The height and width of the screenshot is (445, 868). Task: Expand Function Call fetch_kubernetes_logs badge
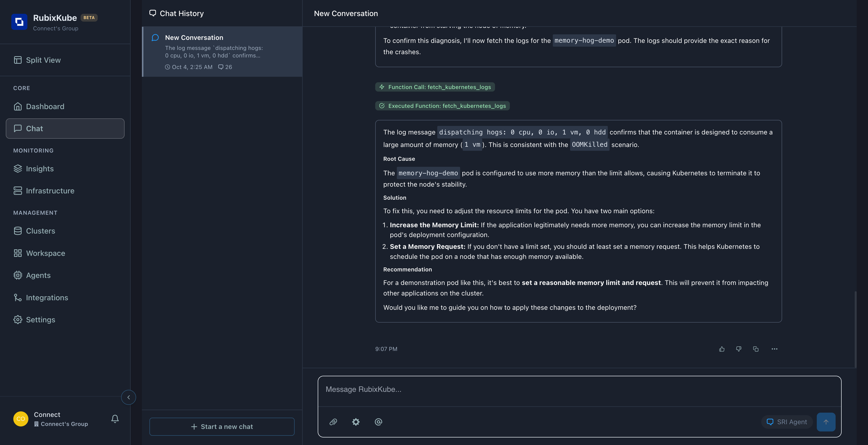(435, 87)
